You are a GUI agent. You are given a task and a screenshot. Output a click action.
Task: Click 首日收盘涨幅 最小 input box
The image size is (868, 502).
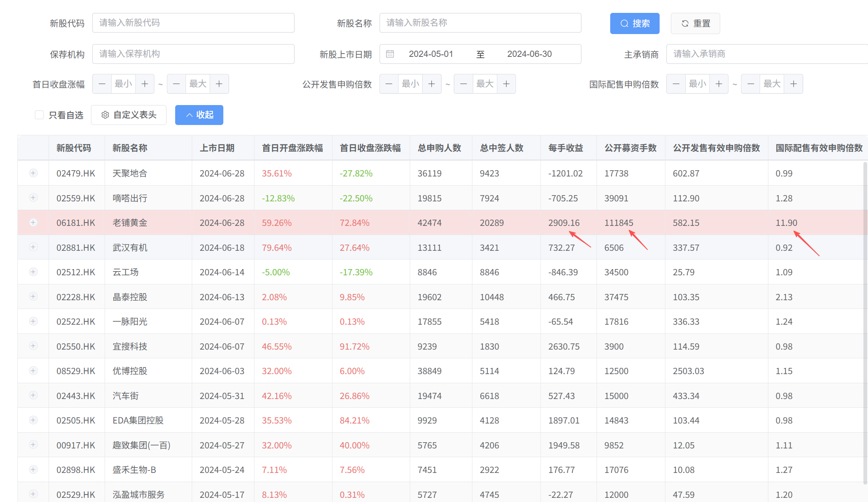pos(123,84)
